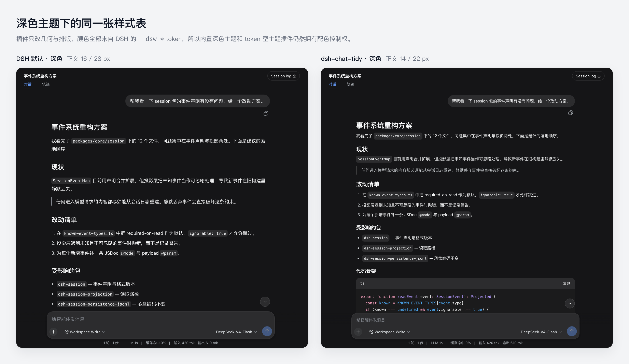
Task: Click 改动清单 heading in right panel
Action: pos(368,184)
